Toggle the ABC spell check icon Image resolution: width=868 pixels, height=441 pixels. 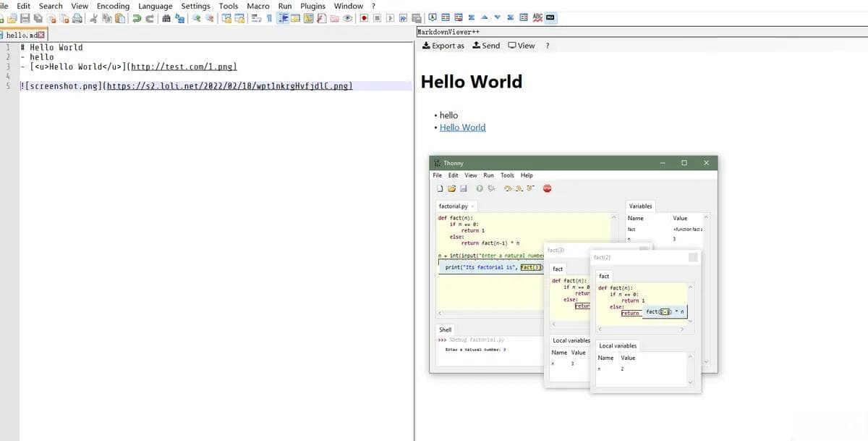[x=537, y=18]
